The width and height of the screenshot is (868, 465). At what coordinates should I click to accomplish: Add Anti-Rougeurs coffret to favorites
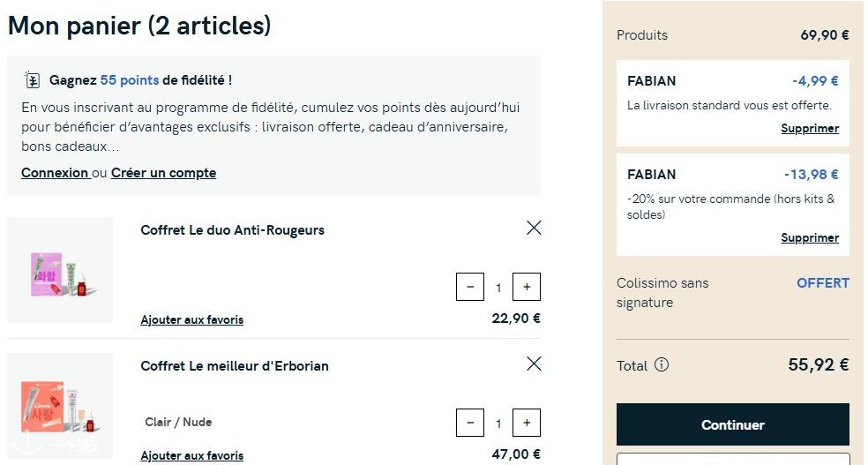coord(191,319)
